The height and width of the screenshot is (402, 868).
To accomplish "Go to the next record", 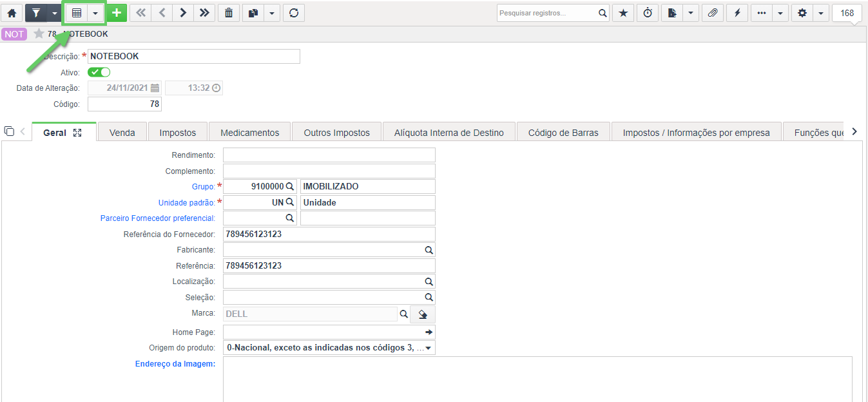I will [x=183, y=13].
